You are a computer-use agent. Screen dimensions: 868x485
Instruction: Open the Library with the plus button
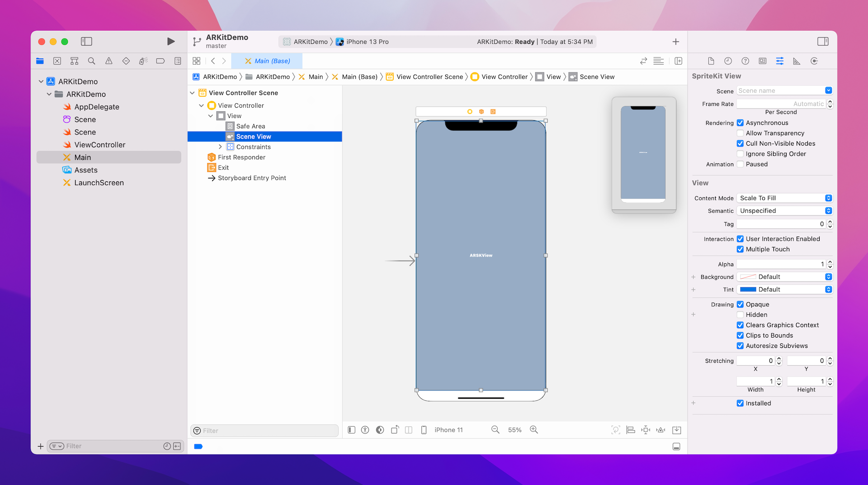675,42
